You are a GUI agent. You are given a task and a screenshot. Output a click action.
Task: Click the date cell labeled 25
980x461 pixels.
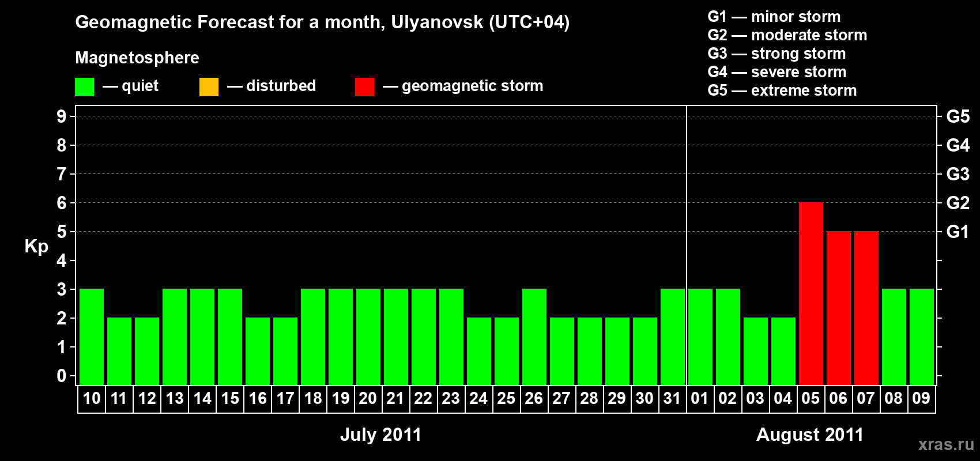coord(507,399)
